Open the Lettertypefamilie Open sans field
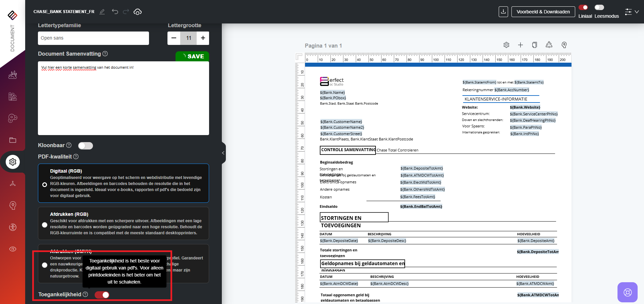The image size is (644, 304). tap(93, 38)
